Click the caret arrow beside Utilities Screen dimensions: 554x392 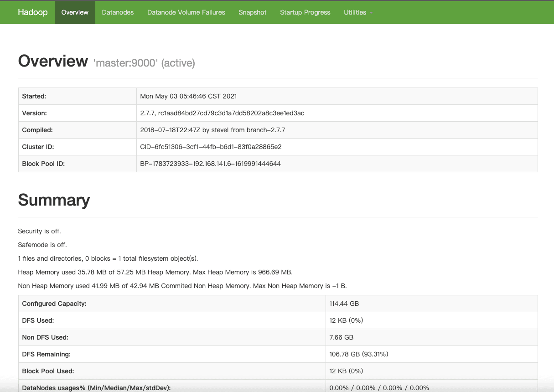pos(371,13)
